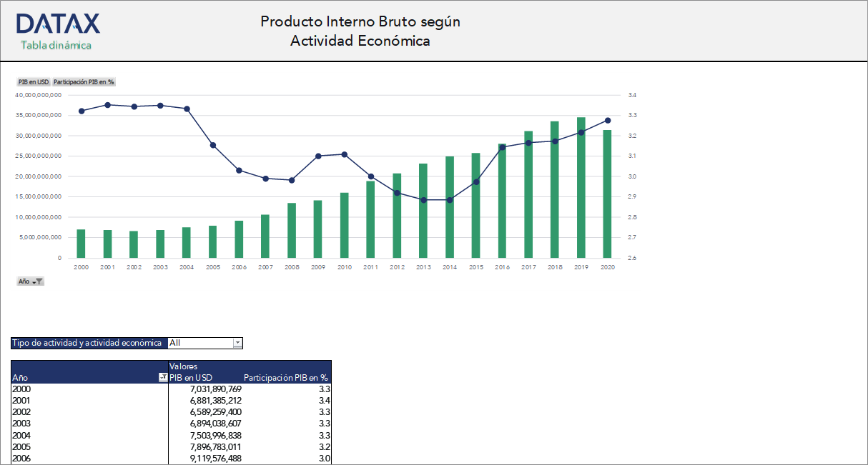868x465 pixels.
Task: Click the "Tabla dinámica" text under the logo
Action: (x=56, y=44)
